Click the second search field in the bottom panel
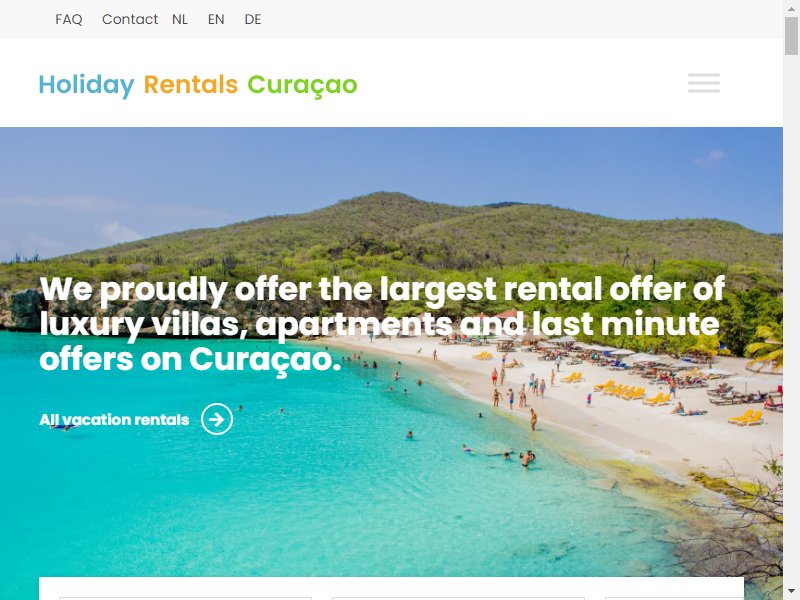The height and width of the screenshot is (600, 800). (x=458, y=598)
